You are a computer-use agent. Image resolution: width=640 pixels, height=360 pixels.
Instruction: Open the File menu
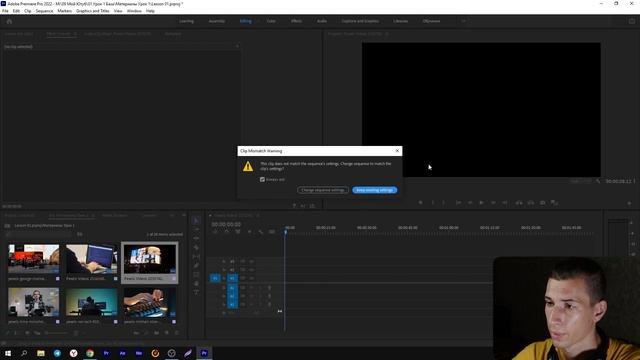coord(5,11)
